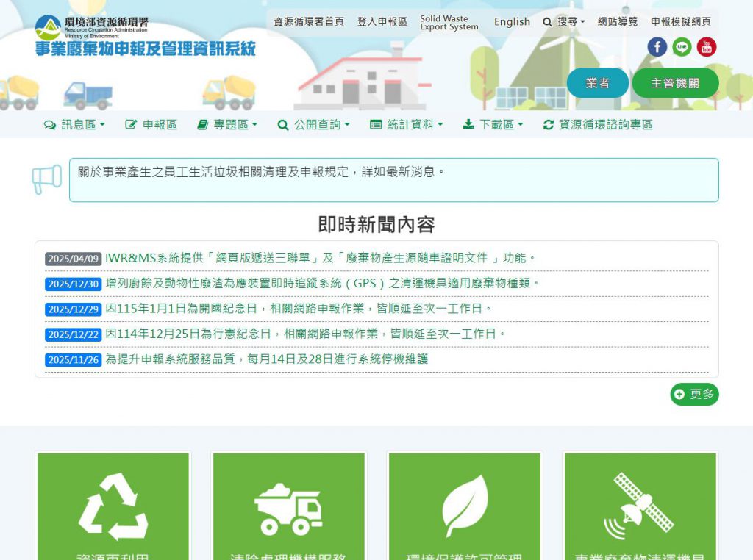Screen dimensions: 753x560
Task: Expand the 訊息區 menu
Action: (75, 125)
